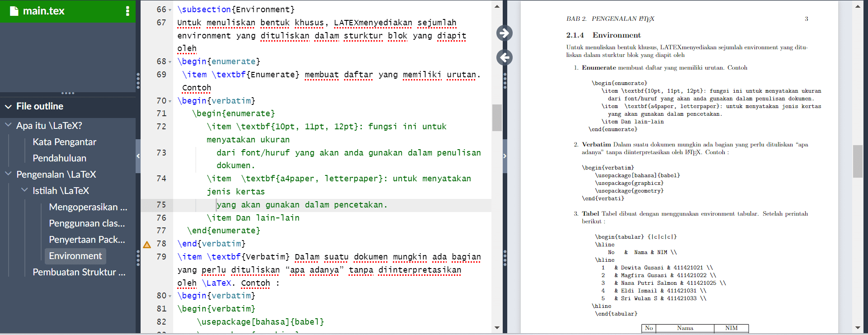Viewport: 868px width, 335px height.
Task: Click 'Tabel' bold item in PDF preview
Action: point(590,214)
